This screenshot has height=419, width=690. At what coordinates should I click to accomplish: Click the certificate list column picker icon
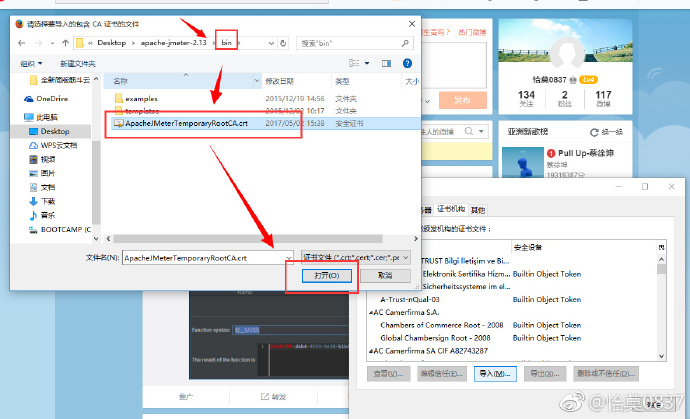[x=661, y=247]
